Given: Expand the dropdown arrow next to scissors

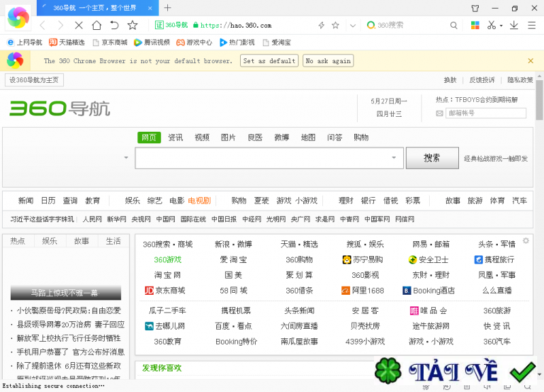Looking at the screenshot, I should (x=502, y=25).
